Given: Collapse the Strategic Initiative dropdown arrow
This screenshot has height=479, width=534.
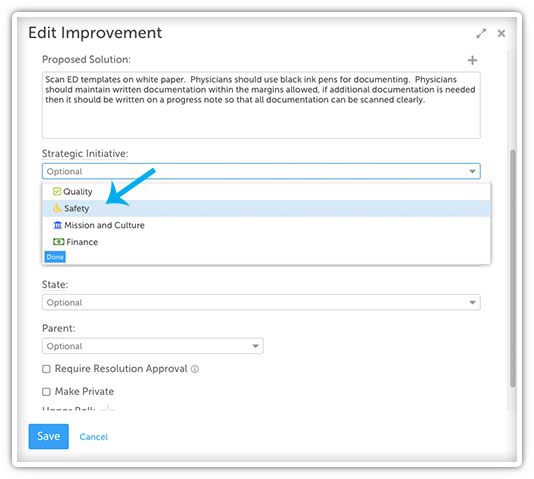Looking at the screenshot, I should pyautogui.click(x=472, y=171).
